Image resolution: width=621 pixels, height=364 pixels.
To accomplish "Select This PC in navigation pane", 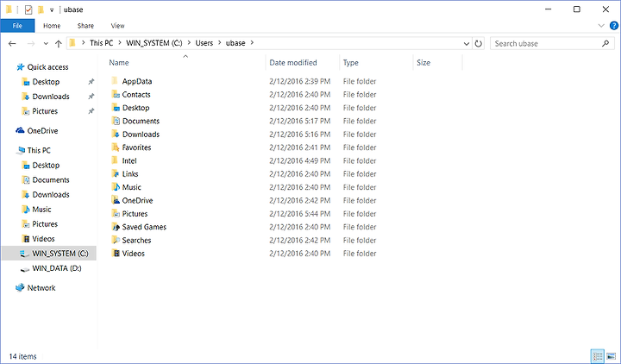I will coord(39,150).
